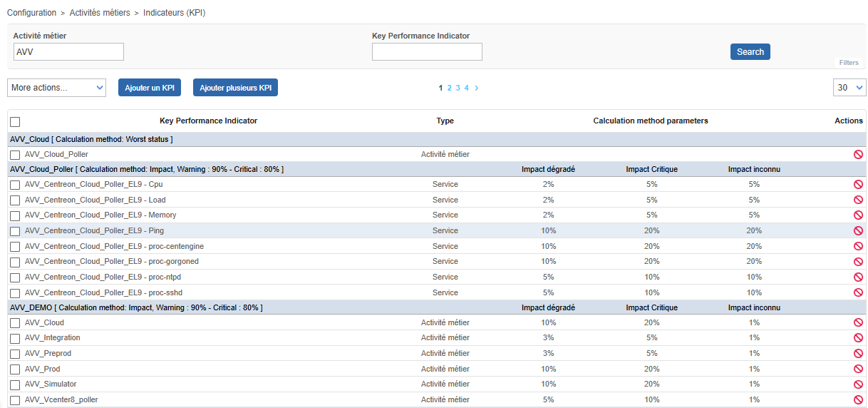Go to page 2 of results
The width and height of the screenshot is (868, 408).
tap(450, 88)
